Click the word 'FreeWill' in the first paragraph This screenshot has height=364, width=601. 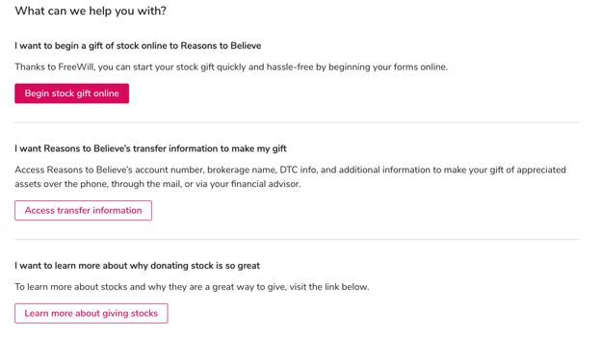tap(76, 67)
